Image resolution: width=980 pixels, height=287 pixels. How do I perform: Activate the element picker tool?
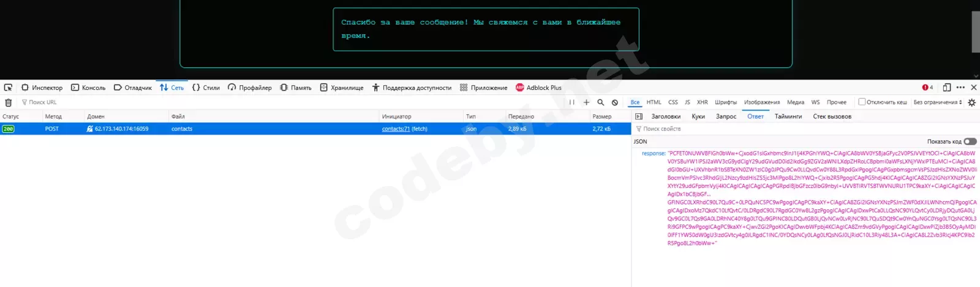click(x=8, y=88)
